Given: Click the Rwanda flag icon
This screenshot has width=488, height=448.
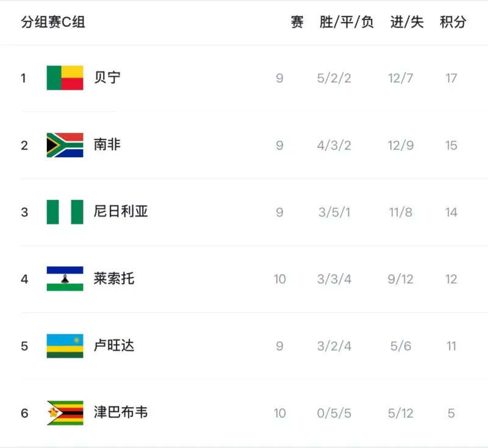Looking at the screenshot, I should pos(65,346).
